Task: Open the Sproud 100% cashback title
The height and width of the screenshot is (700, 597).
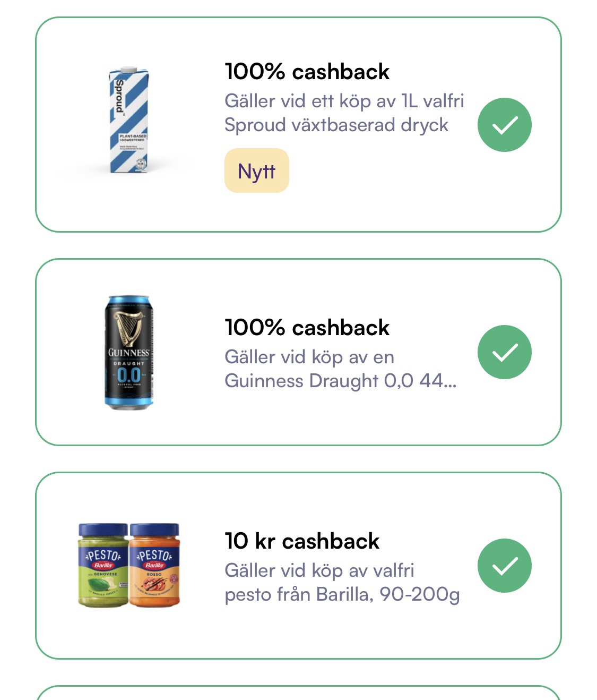Action: [x=307, y=72]
